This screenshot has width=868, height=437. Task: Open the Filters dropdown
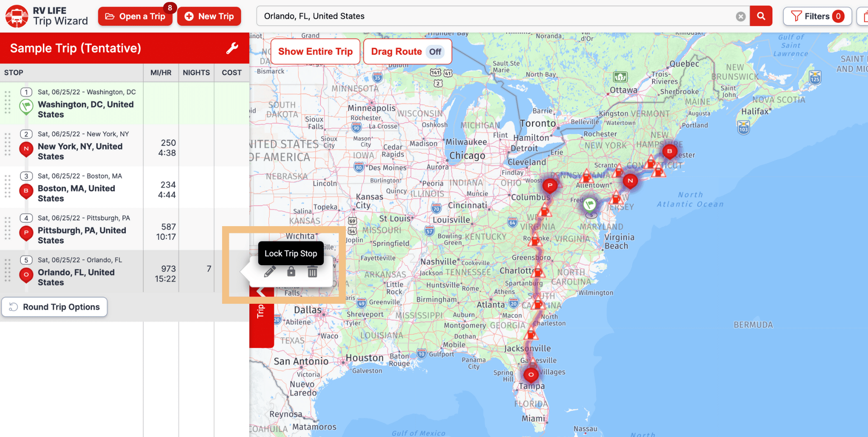tap(818, 16)
